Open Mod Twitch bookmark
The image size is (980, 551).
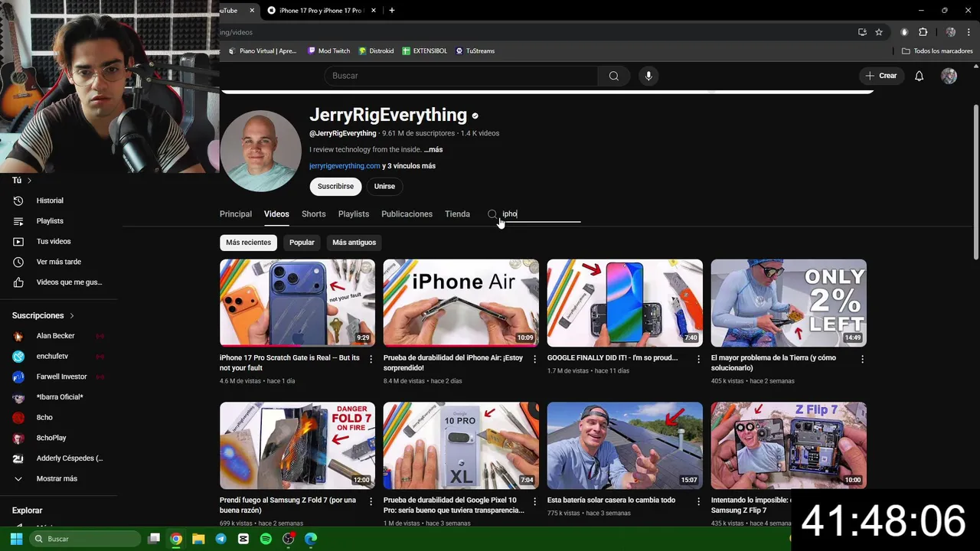click(x=328, y=51)
